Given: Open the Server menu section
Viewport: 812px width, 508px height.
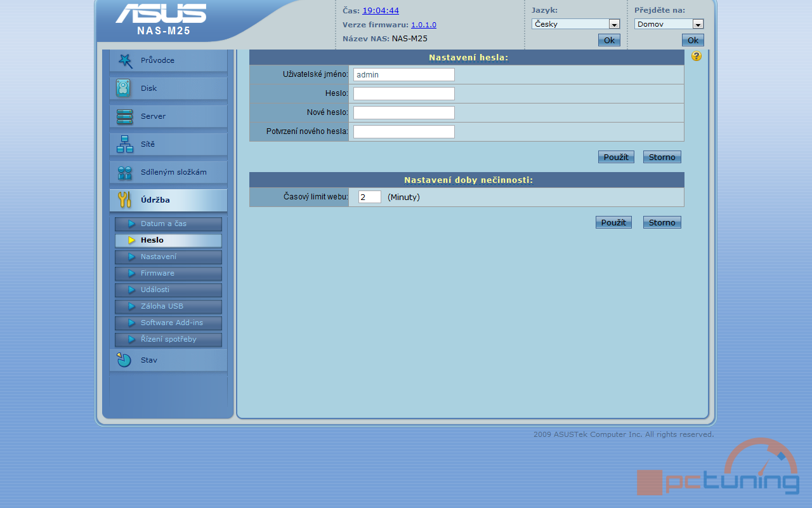Looking at the screenshot, I should coord(168,116).
